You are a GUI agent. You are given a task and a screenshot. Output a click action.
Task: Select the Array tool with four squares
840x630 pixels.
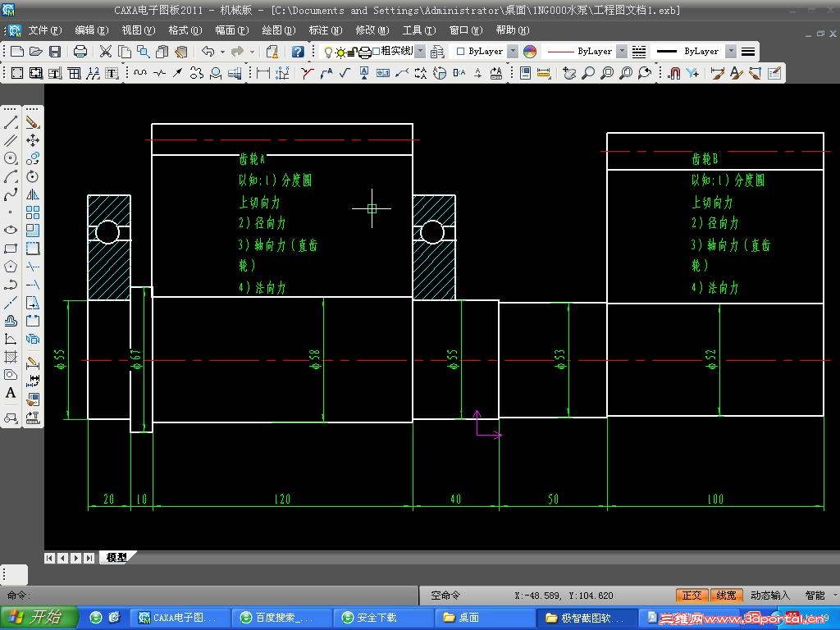tap(33, 212)
